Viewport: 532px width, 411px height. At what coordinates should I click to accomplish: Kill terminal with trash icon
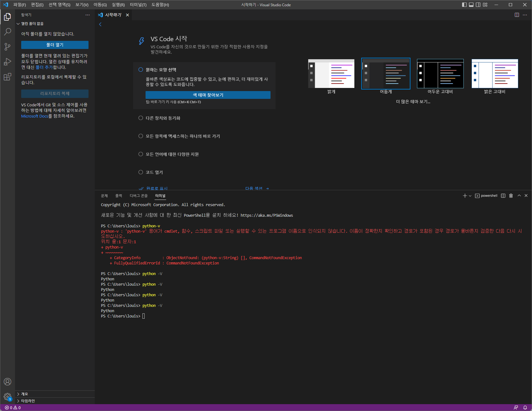pyautogui.click(x=511, y=196)
